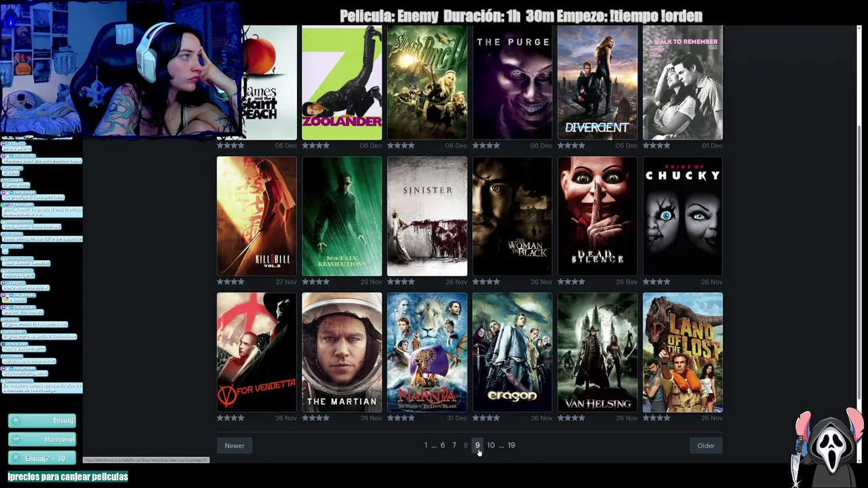
Task: Jump to page 10
Action: click(491, 445)
